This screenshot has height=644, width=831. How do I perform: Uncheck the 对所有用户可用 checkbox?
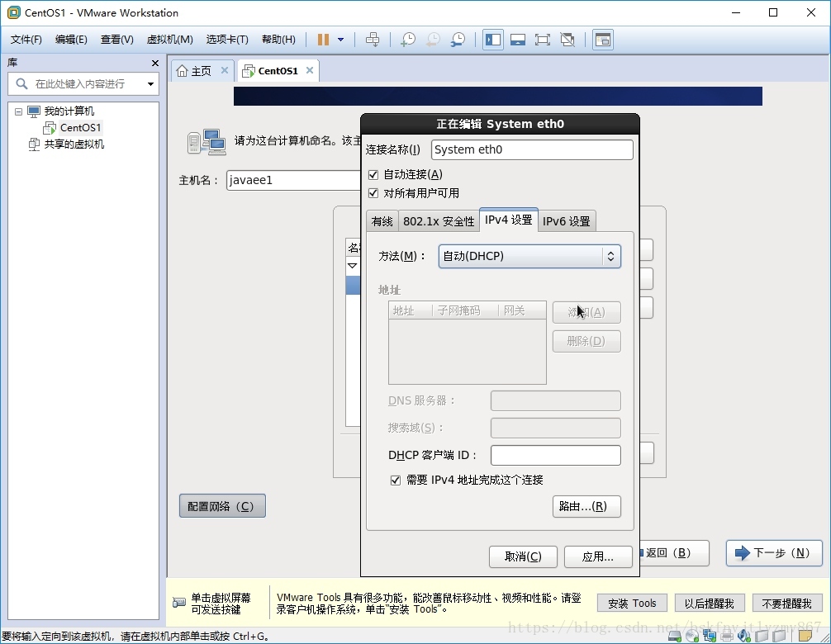point(373,193)
